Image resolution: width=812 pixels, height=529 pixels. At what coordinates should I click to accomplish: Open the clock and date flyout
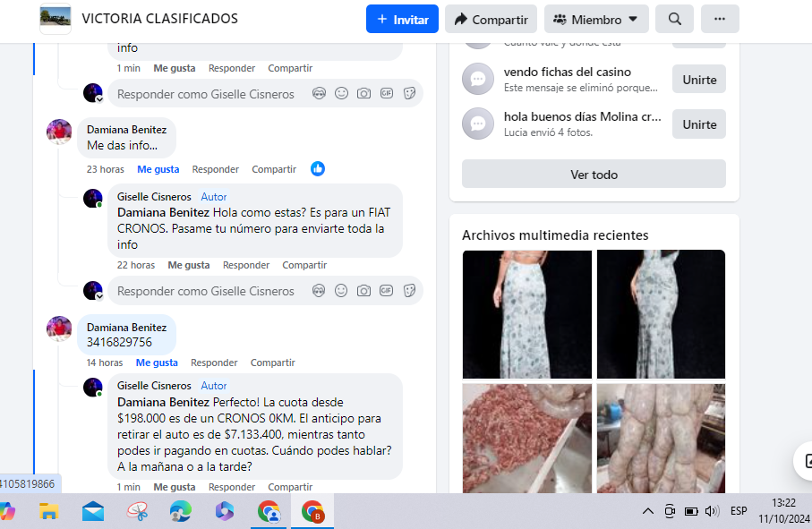click(x=783, y=511)
